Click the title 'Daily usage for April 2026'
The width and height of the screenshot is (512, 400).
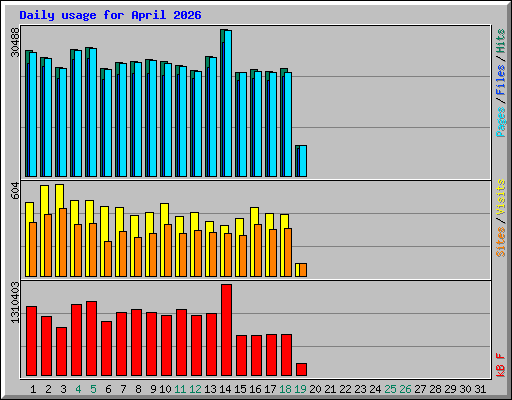pos(110,15)
